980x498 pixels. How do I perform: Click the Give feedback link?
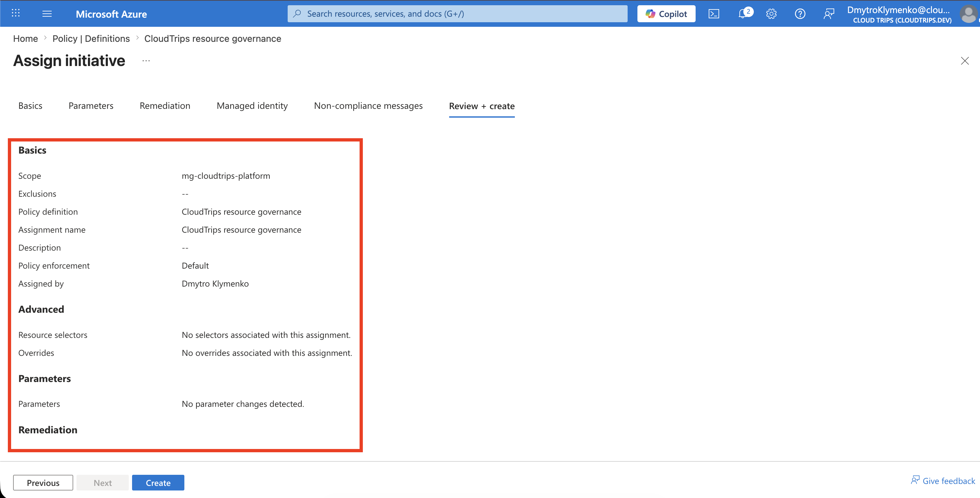pyautogui.click(x=943, y=481)
